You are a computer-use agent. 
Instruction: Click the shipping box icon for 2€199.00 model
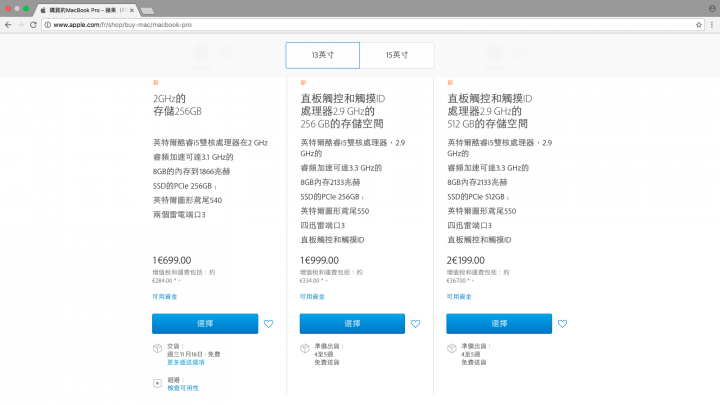point(452,349)
